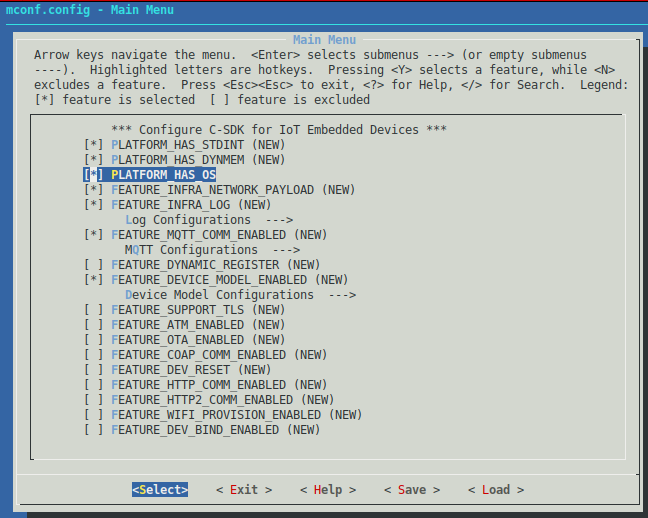Screen dimensions: 648x518
Task: Select the FEATURE_MQTT_COMM_ENABLED label text
Action: pos(198,235)
